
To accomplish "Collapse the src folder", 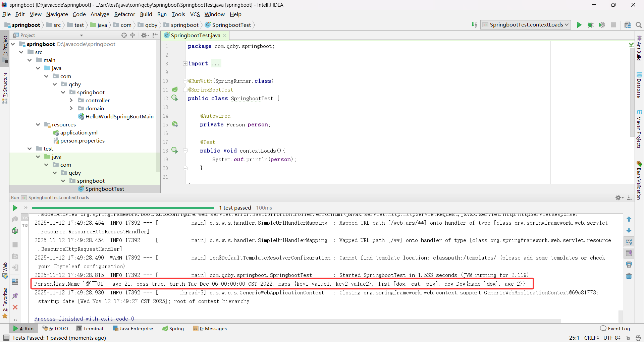I will point(21,52).
